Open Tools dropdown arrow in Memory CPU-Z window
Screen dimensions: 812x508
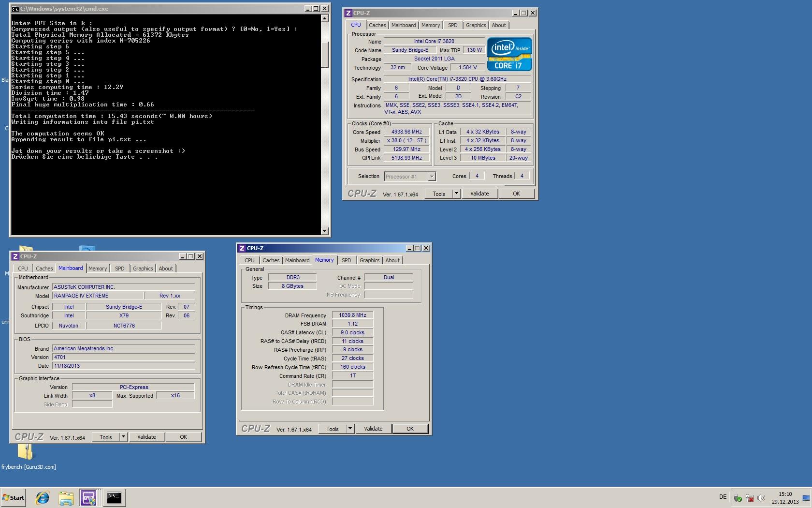point(350,429)
